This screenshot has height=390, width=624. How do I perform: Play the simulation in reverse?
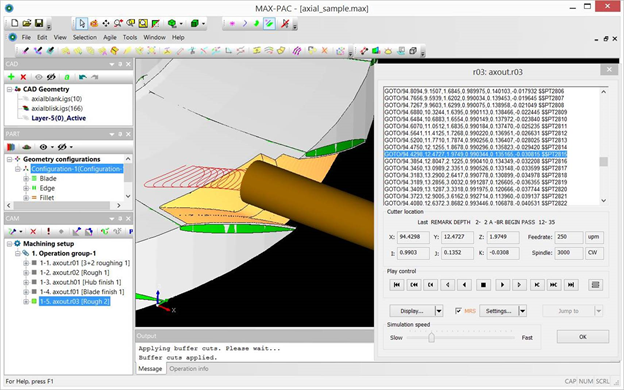tap(464, 285)
